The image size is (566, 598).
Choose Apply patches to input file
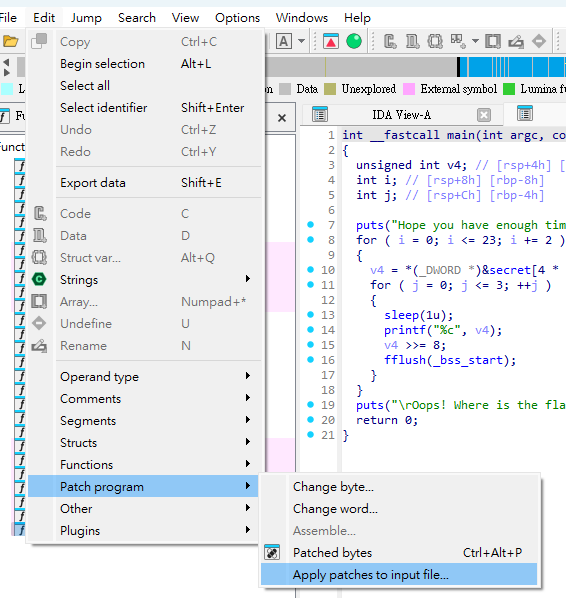tap(399, 574)
